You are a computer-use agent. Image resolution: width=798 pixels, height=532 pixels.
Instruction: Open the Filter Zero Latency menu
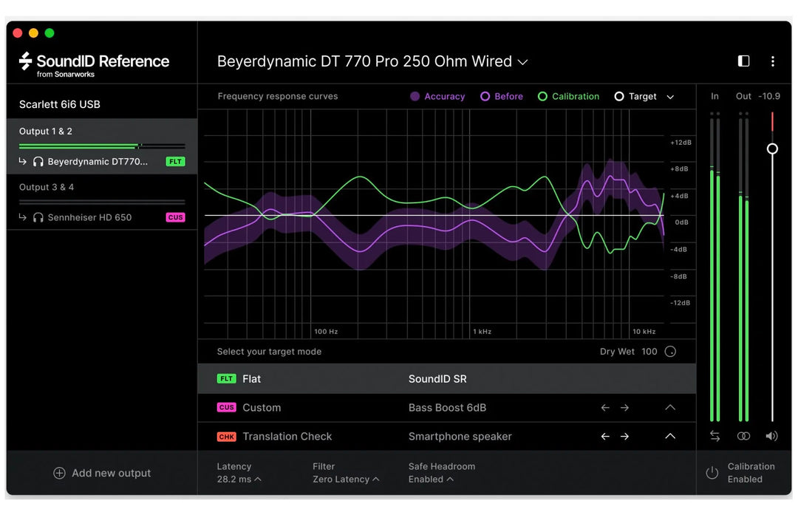[346, 479]
